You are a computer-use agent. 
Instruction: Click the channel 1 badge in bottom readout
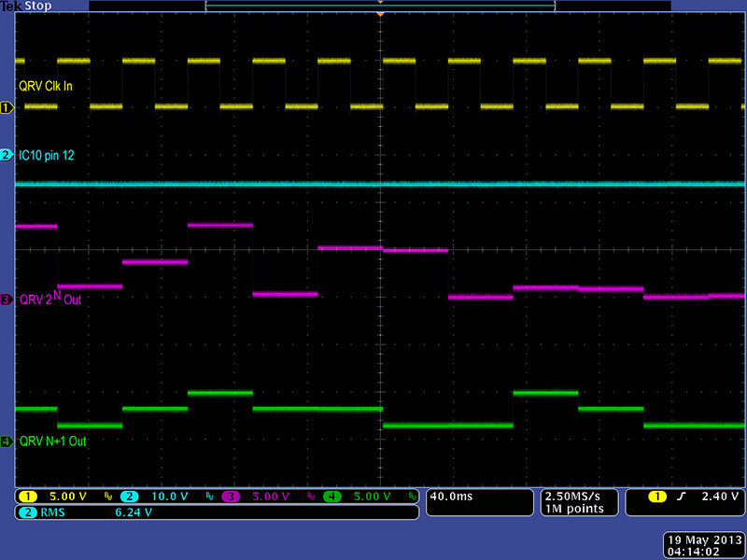[x=28, y=497]
